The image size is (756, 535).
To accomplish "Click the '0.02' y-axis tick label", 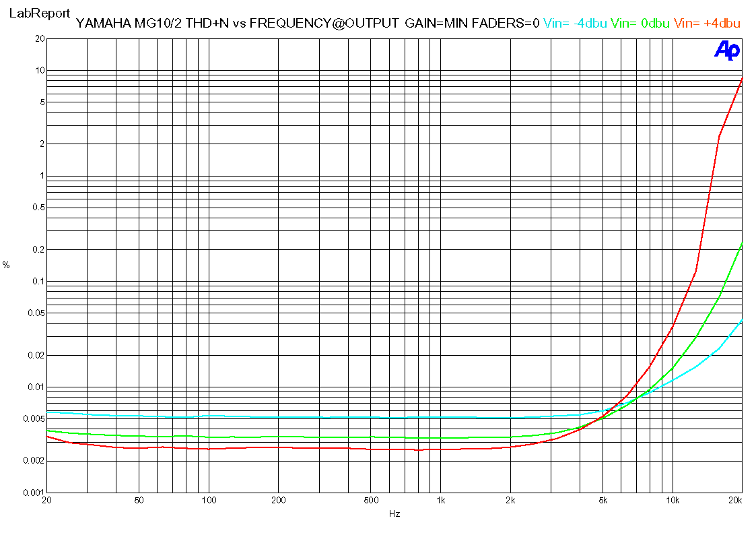I will coord(36,355).
